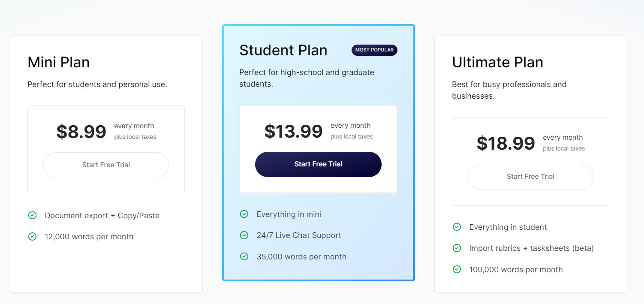The height and width of the screenshot is (304, 644).
Task: Click the checkmark icon beside 24/7 Live Chat Support
Action: pyautogui.click(x=244, y=235)
